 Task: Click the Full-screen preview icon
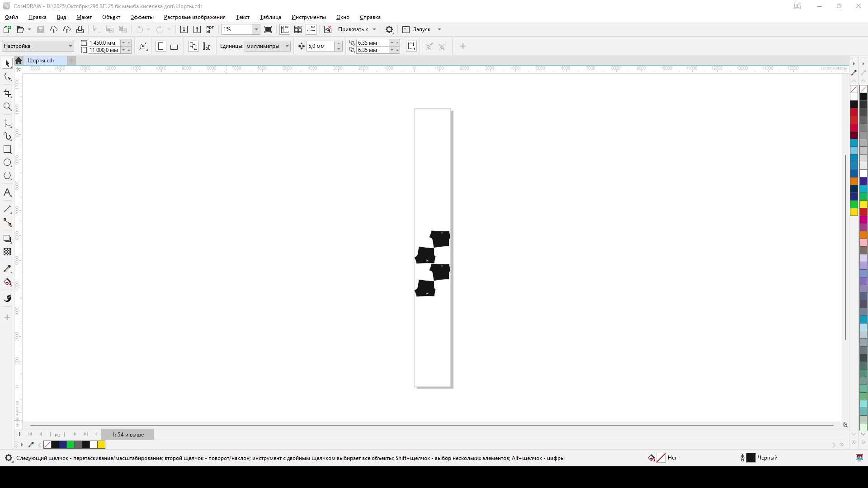point(268,29)
